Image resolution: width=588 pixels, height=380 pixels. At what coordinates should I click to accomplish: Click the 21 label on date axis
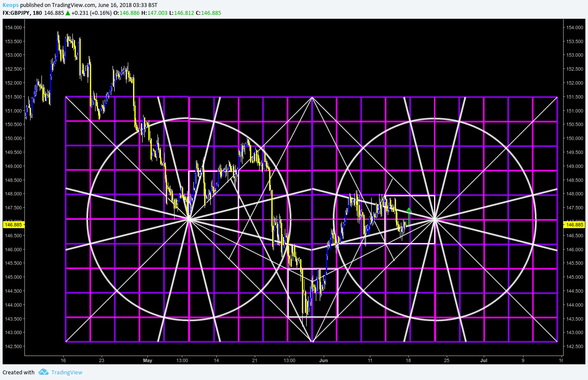tap(255, 361)
